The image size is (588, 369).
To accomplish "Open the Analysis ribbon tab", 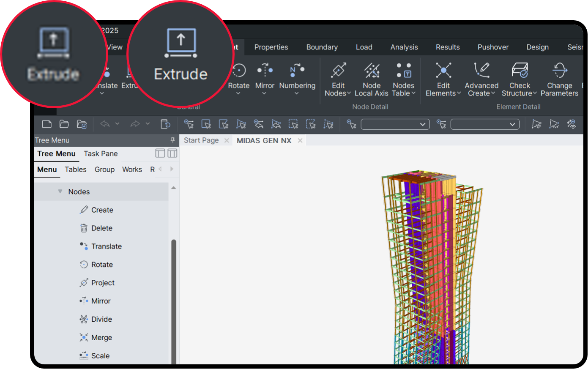I will pyautogui.click(x=404, y=47).
